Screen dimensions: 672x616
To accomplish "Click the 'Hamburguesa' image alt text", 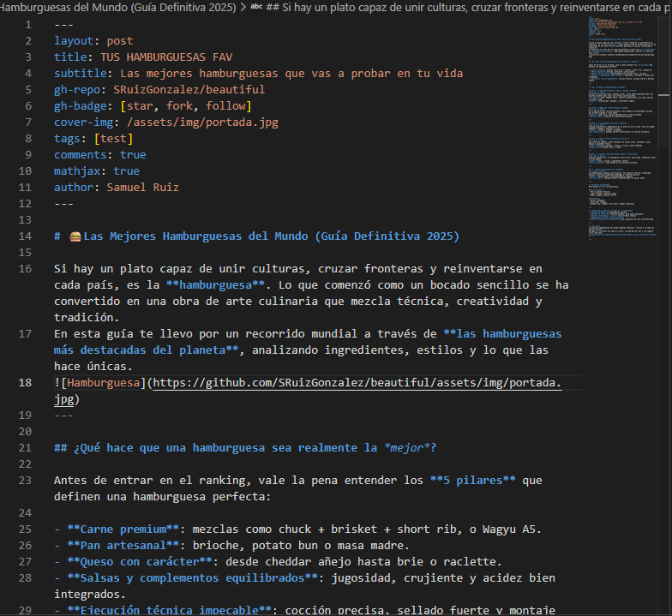I will pyautogui.click(x=104, y=383).
